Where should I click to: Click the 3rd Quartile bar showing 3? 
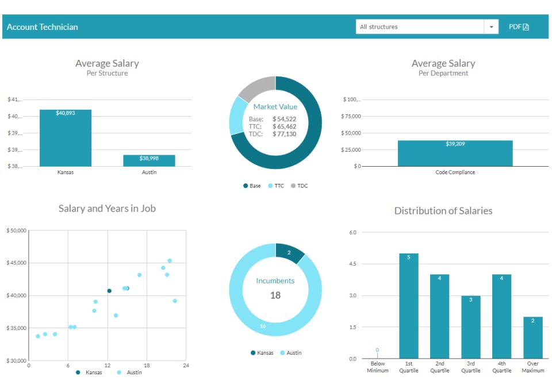point(471,327)
